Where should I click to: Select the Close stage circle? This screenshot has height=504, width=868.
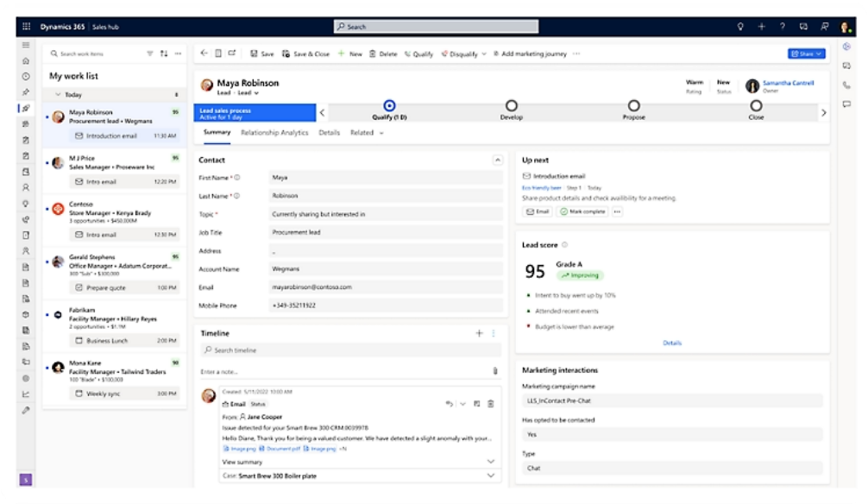pyautogui.click(x=756, y=105)
